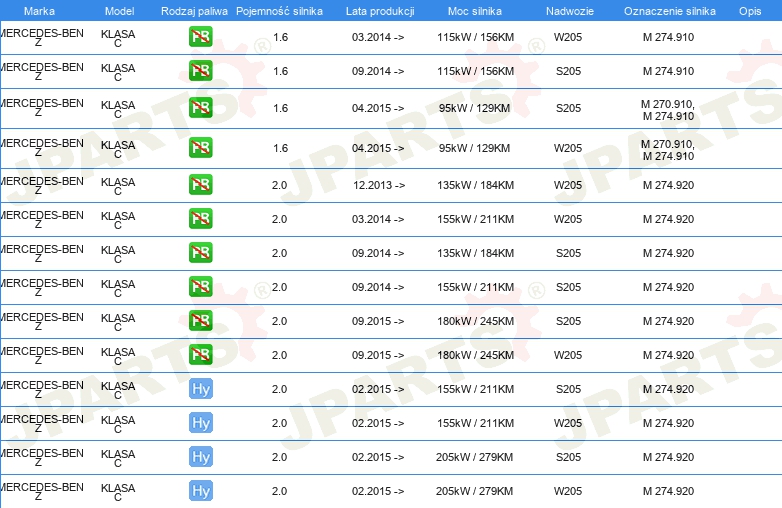Click the Rodzaj paliwa column header
The image size is (782, 508).
[x=194, y=11]
